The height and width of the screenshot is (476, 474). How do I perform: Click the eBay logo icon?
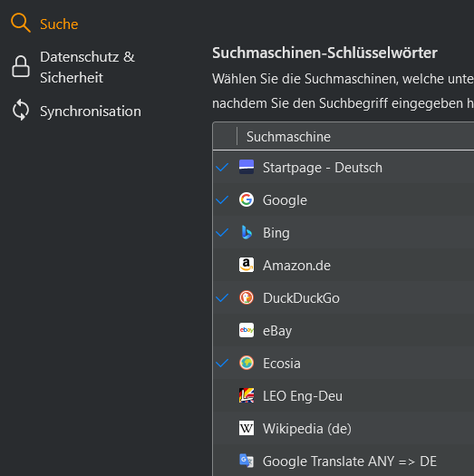click(247, 330)
